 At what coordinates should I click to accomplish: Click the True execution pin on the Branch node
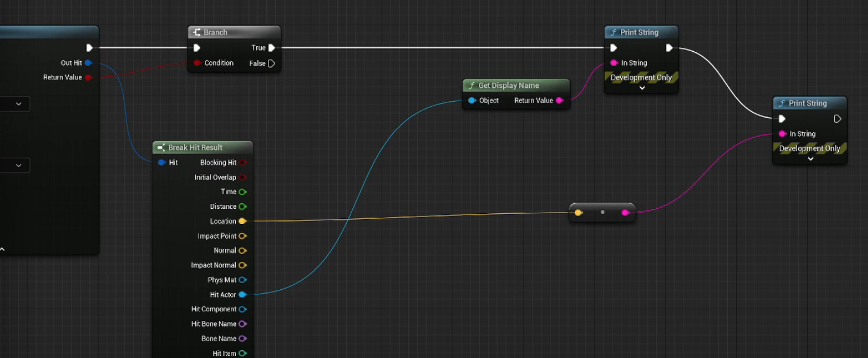coord(272,48)
